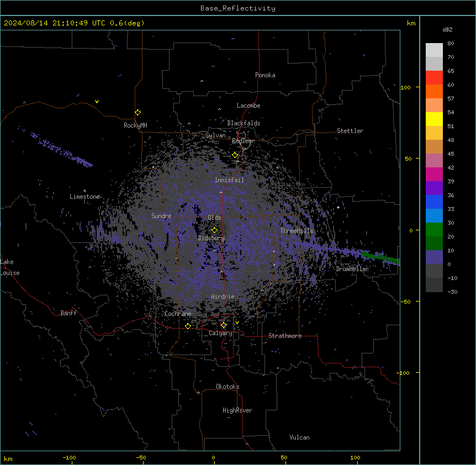
Task: Click the 80 value on dBZ legend
Action: (x=451, y=44)
